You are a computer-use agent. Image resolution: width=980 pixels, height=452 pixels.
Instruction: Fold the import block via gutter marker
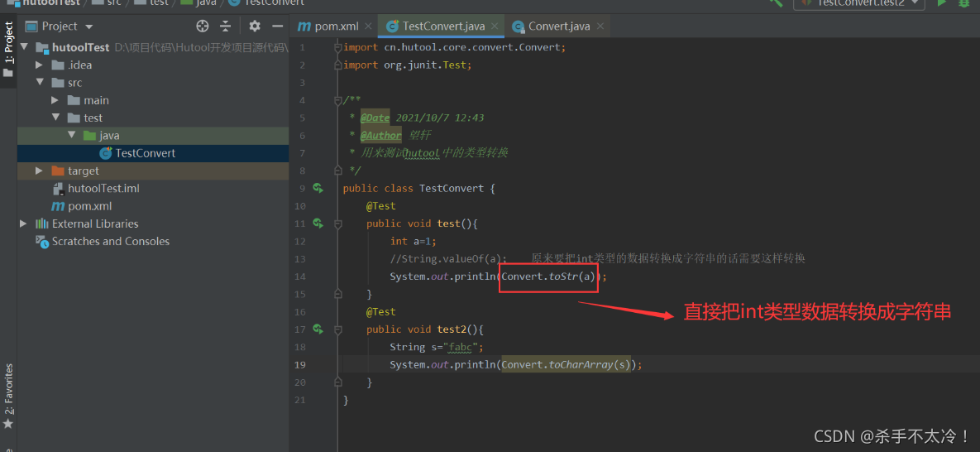(x=338, y=47)
